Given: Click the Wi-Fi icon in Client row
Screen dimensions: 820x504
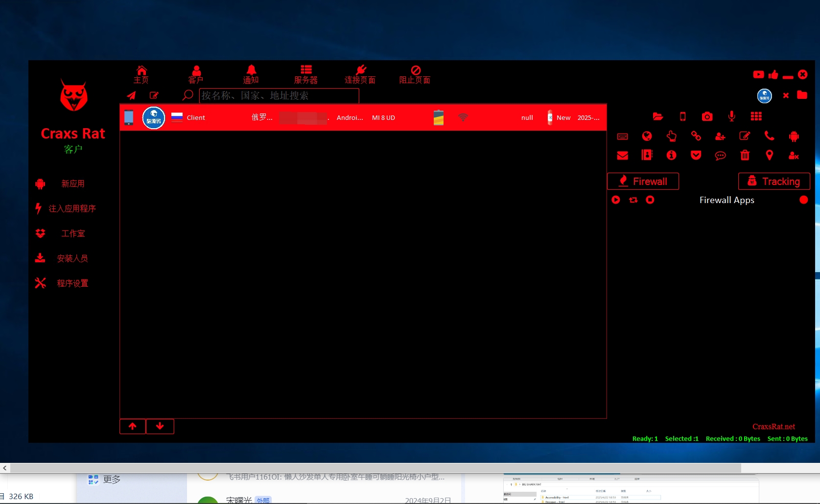Looking at the screenshot, I should click(463, 117).
